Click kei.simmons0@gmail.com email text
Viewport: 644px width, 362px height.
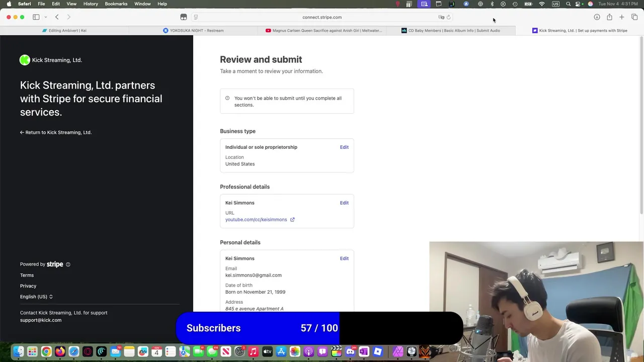[x=254, y=276]
